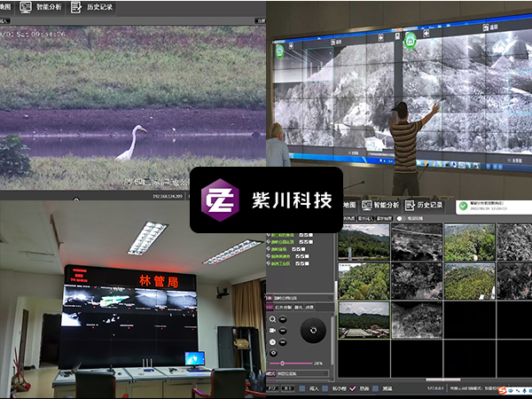Image resolution: width=532 pixels, height=399 pixels.
Task: Enable the 闯入 checkbox in the bottom bar
Action: pos(302,388)
